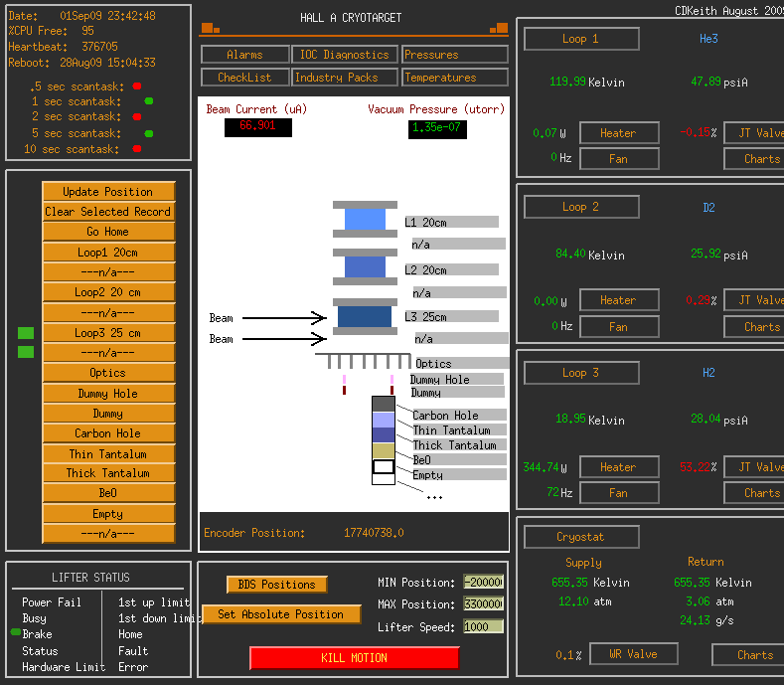Select the Thick Tantalum target

coord(108,473)
